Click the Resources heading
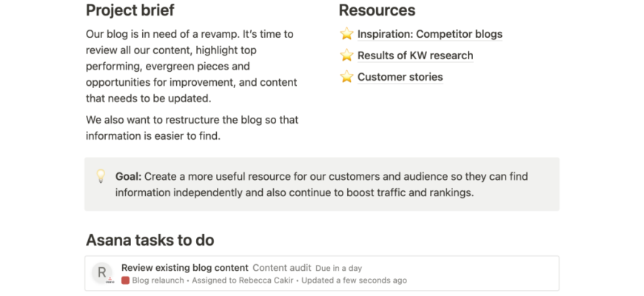 377,10
